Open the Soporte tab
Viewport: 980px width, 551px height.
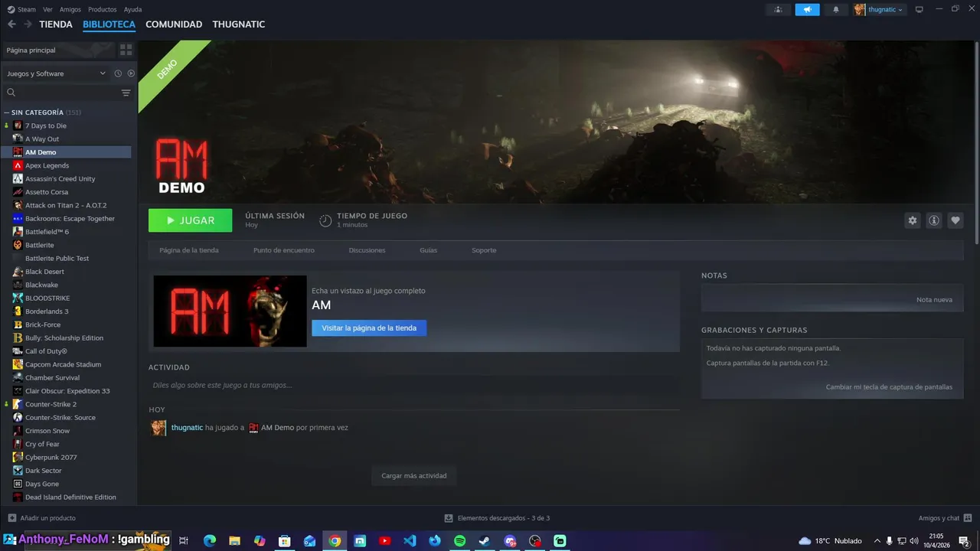click(x=484, y=250)
